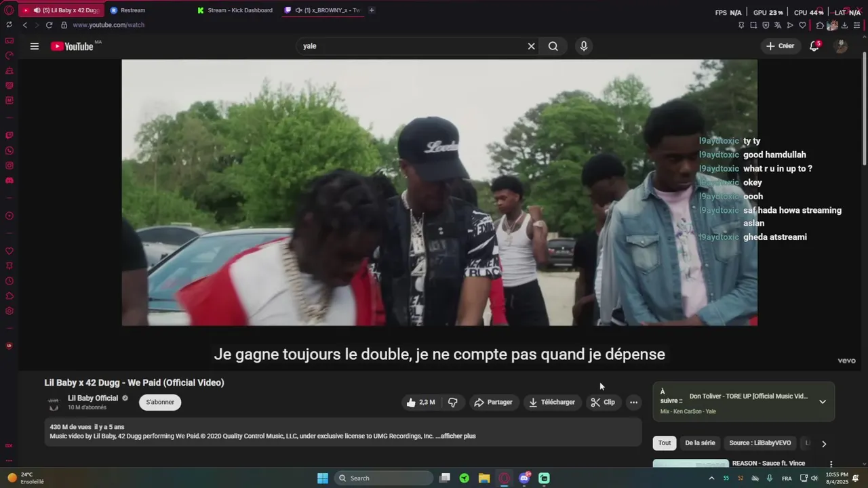Subscribe using S'abonner button
The height and width of the screenshot is (488, 868).
pyautogui.click(x=160, y=403)
